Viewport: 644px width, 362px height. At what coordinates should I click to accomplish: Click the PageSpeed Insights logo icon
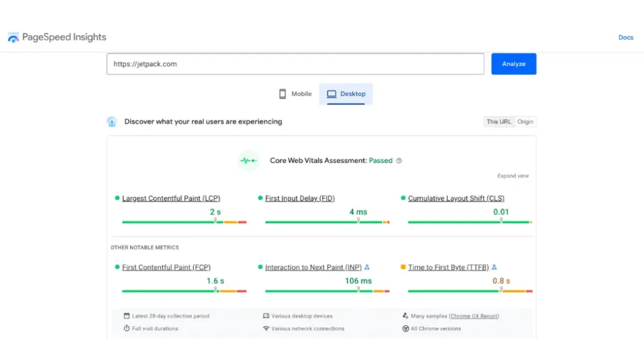pyautogui.click(x=13, y=37)
